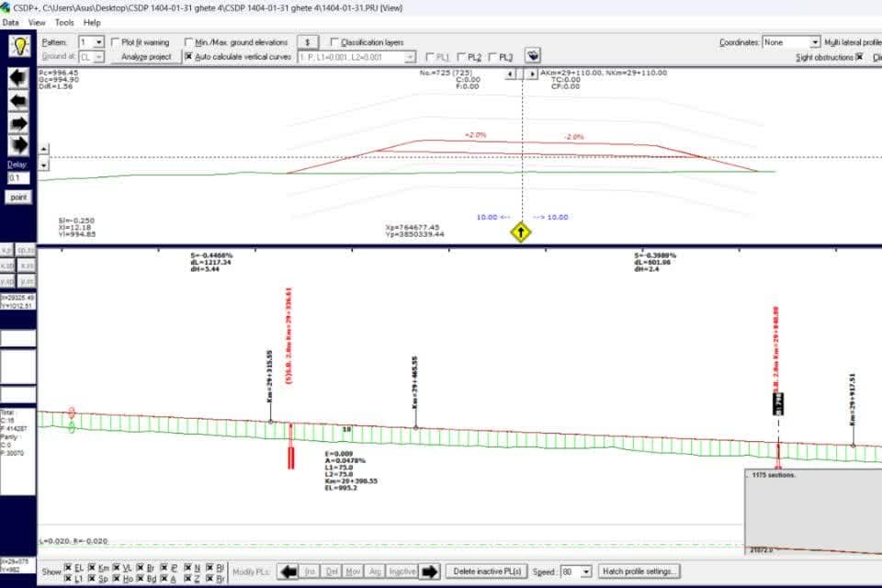The width and height of the screenshot is (882, 588).
Task: Go to next cross section with small right arrow
Action: tap(532, 73)
